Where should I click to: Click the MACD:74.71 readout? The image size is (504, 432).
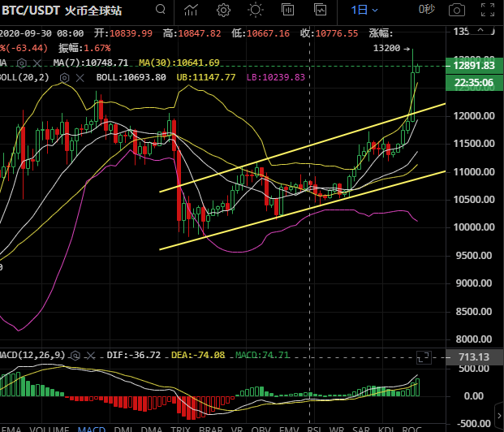click(262, 355)
